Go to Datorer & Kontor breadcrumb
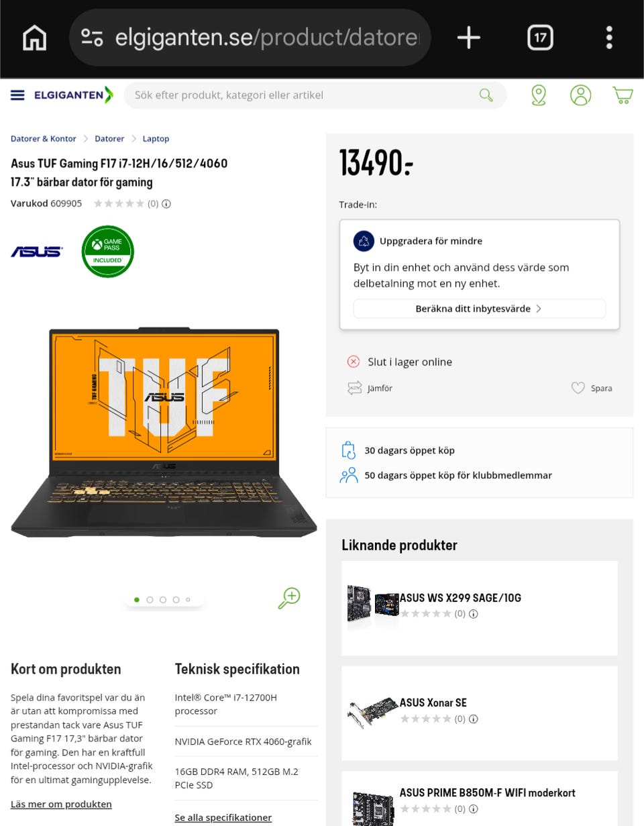Image resolution: width=644 pixels, height=826 pixels. click(43, 139)
